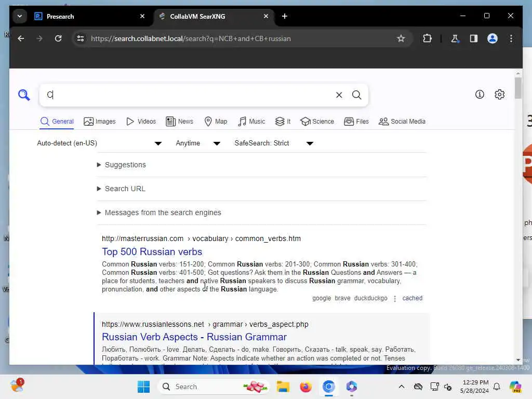Switch to It category

[283, 122]
